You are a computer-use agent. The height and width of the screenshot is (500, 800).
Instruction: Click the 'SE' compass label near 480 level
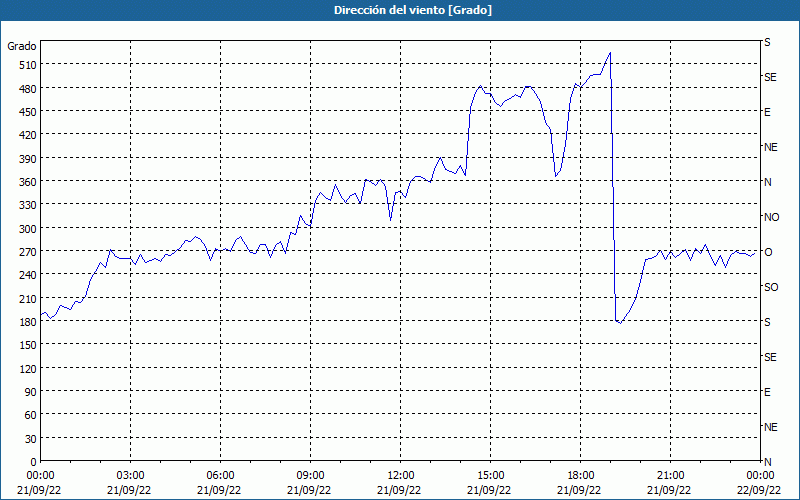click(x=770, y=77)
